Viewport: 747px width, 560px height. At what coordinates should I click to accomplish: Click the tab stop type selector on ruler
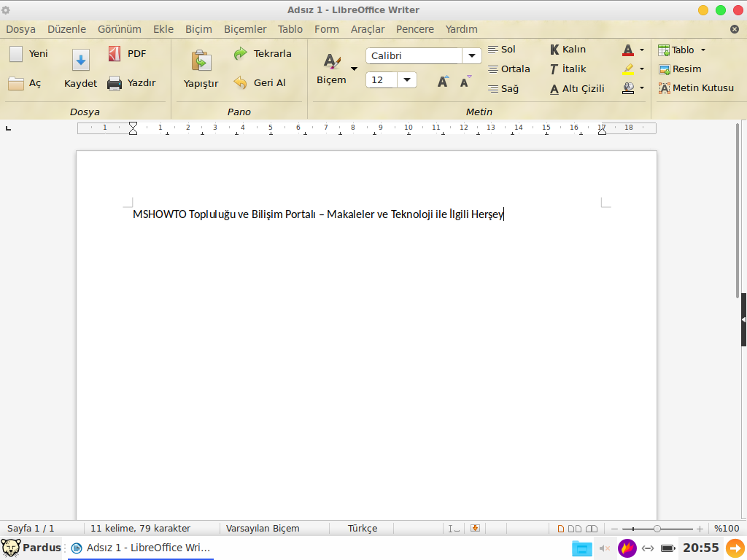pos(8,128)
